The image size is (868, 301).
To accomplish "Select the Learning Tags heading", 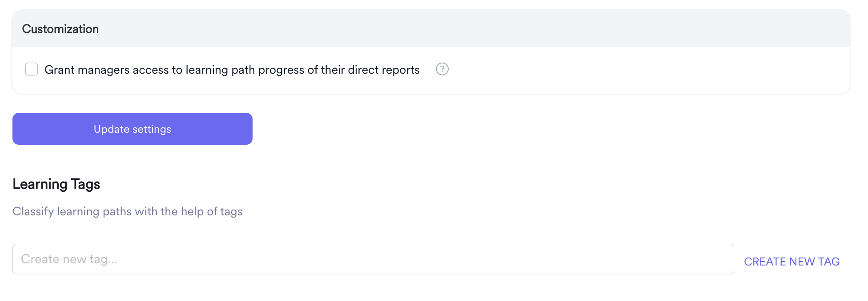I will pyautogui.click(x=56, y=184).
